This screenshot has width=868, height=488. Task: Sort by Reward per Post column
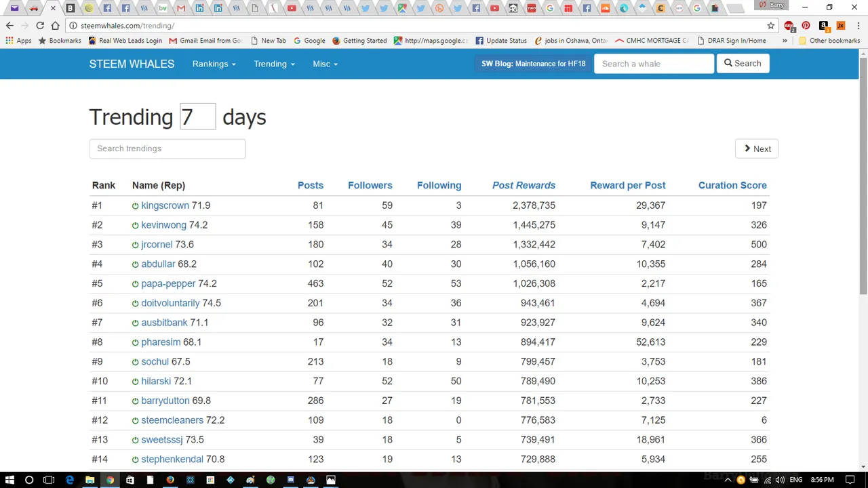click(x=628, y=185)
